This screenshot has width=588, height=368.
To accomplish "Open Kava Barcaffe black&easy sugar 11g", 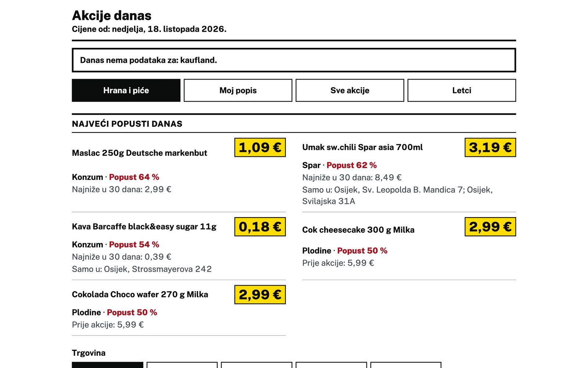I will click(144, 227).
